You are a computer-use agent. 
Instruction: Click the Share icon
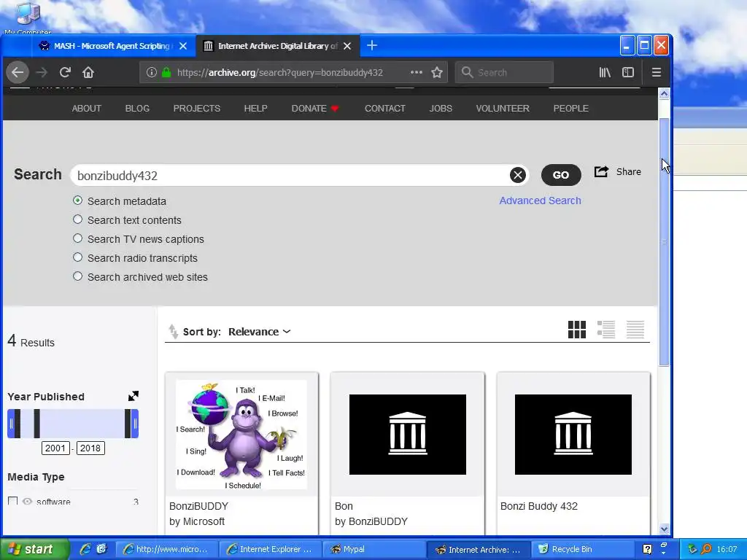pos(601,171)
